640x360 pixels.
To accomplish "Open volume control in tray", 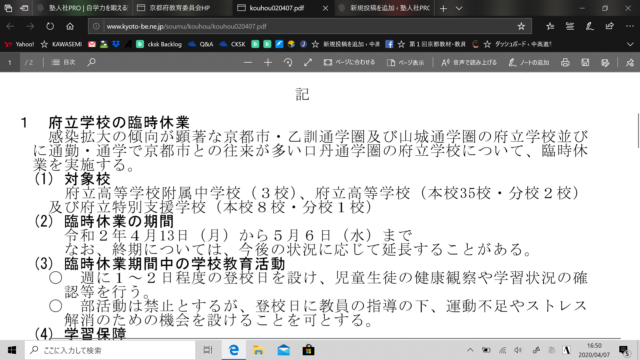I will pos(518,350).
